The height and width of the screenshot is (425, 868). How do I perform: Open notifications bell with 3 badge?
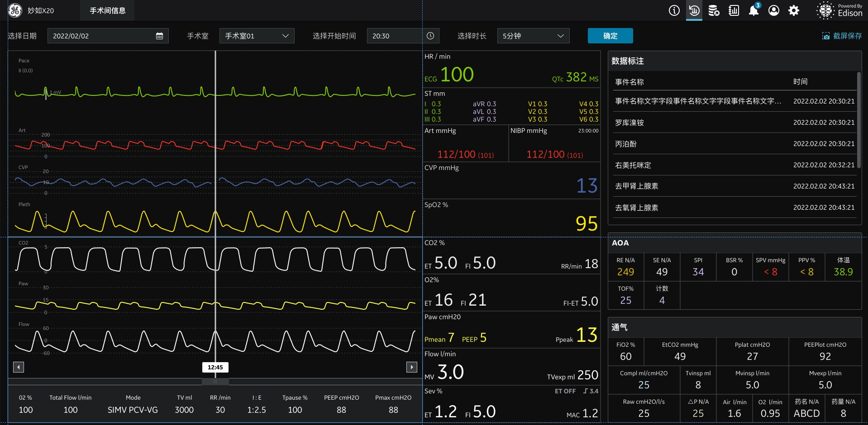[754, 9]
